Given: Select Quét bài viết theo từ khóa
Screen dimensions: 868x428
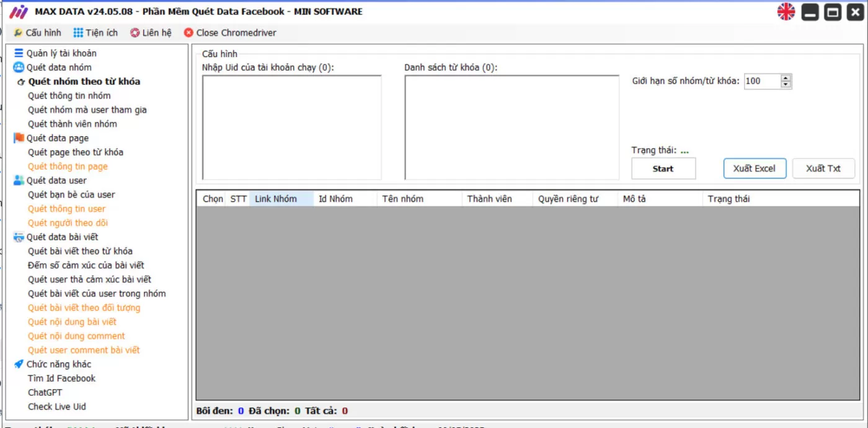Looking at the screenshot, I should pos(80,251).
